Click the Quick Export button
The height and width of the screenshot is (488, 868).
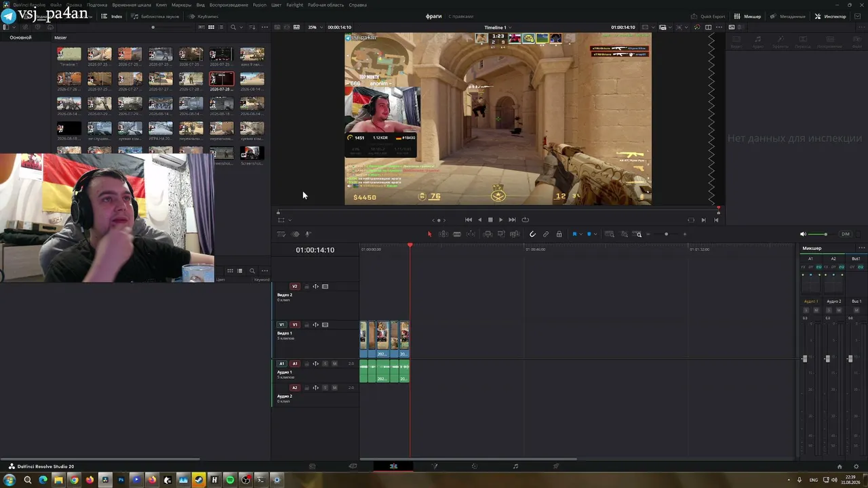pyautogui.click(x=708, y=16)
